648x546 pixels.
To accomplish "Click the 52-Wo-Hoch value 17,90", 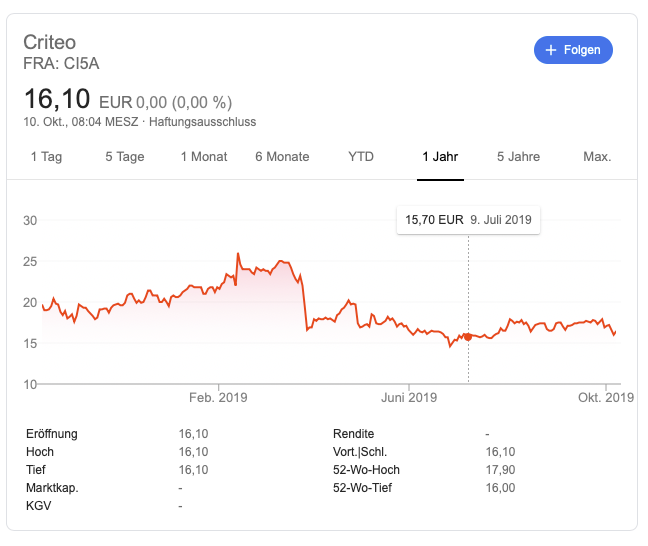I will pos(499,470).
